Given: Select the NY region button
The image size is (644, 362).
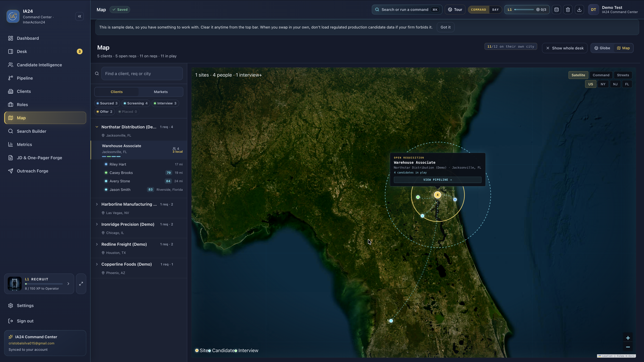Looking at the screenshot, I should pyautogui.click(x=603, y=84).
